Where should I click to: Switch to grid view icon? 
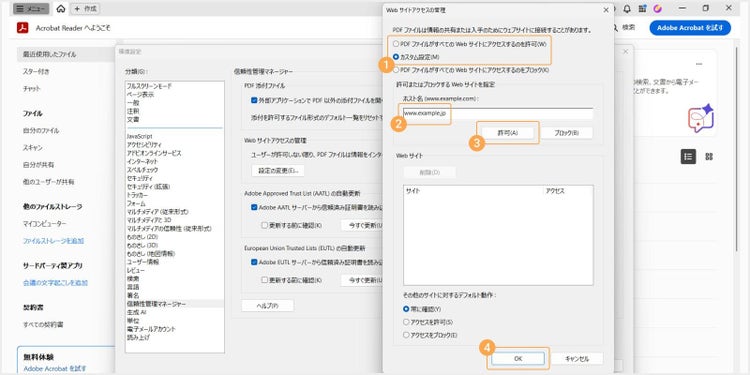(x=709, y=157)
